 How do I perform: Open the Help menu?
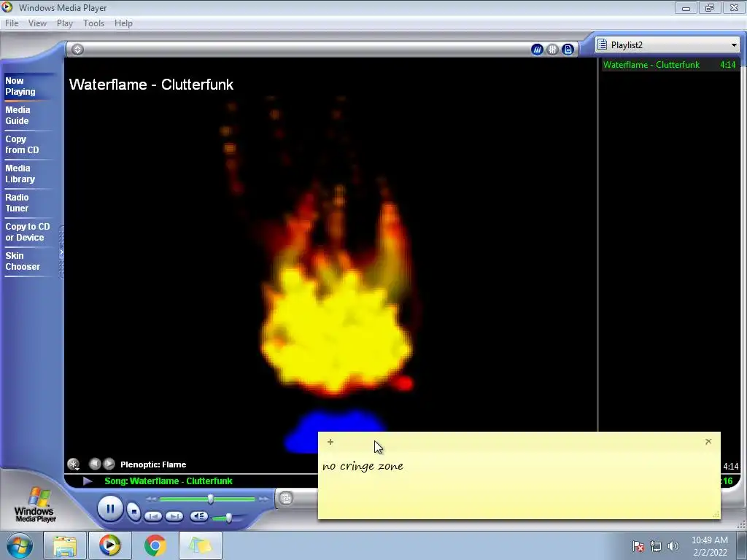click(123, 23)
